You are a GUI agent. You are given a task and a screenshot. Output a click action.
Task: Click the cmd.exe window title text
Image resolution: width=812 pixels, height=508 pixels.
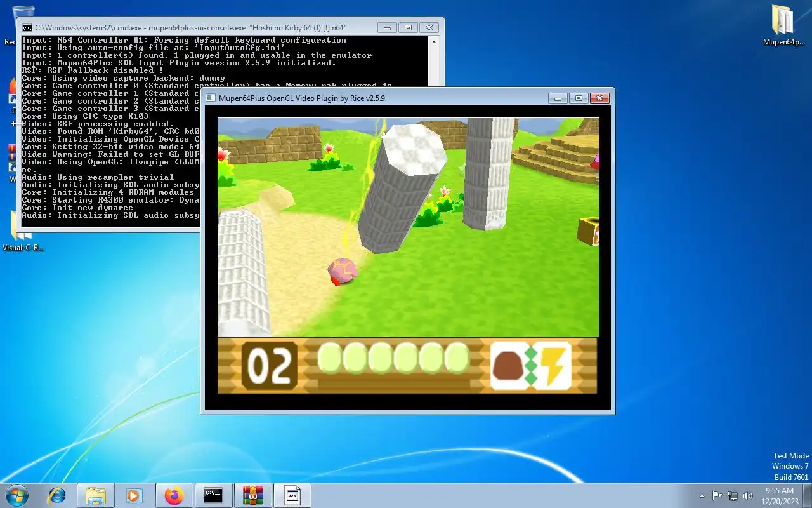[x=191, y=28]
